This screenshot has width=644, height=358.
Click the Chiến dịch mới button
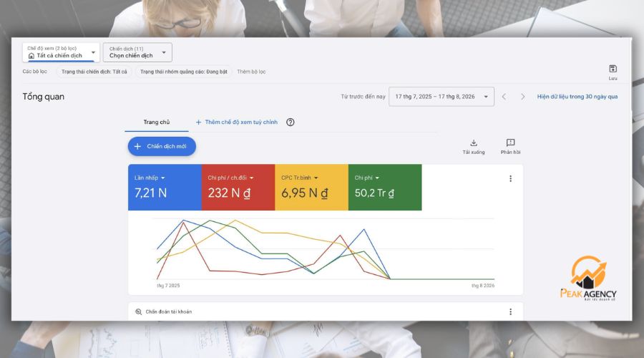(162, 146)
